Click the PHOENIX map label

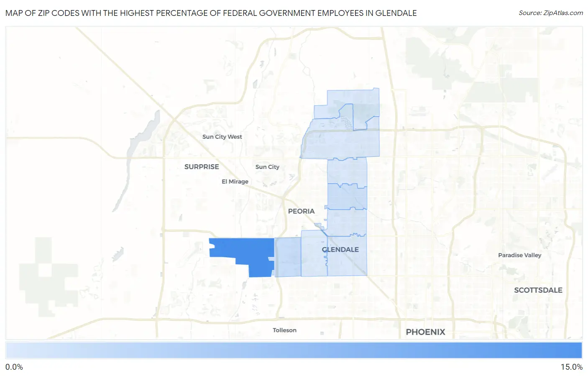pos(425,332)
